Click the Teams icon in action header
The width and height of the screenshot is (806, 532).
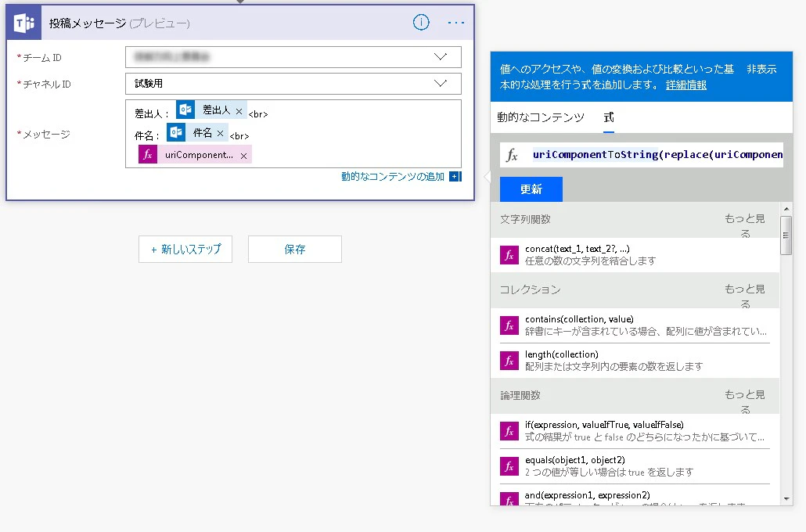(24, 23)
